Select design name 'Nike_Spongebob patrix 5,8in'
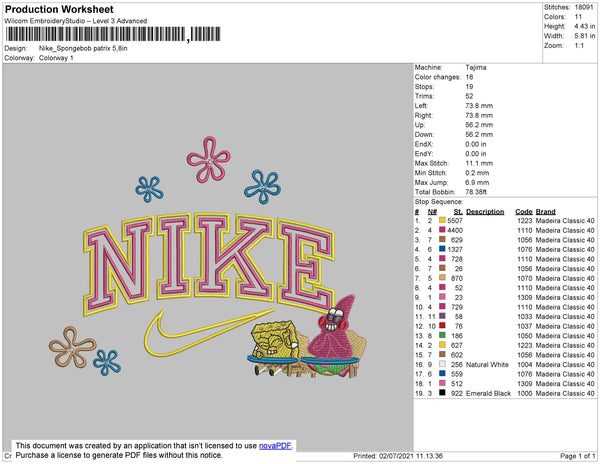This screenshot has height=464, width=600. pyautogui.click(x=83, y=49)
